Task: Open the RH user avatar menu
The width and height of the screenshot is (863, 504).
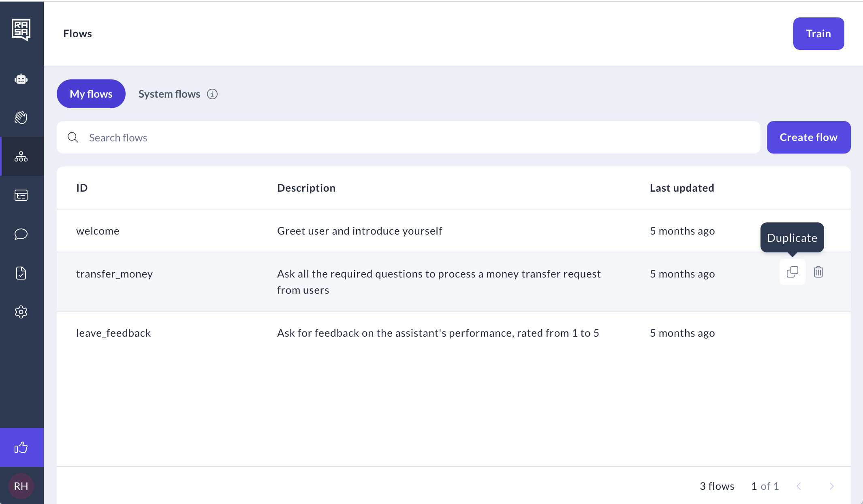Action: click(21, 486)
